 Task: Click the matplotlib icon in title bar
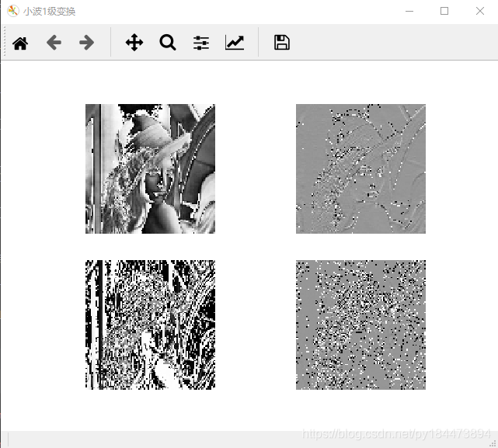(x=13, y=11)
